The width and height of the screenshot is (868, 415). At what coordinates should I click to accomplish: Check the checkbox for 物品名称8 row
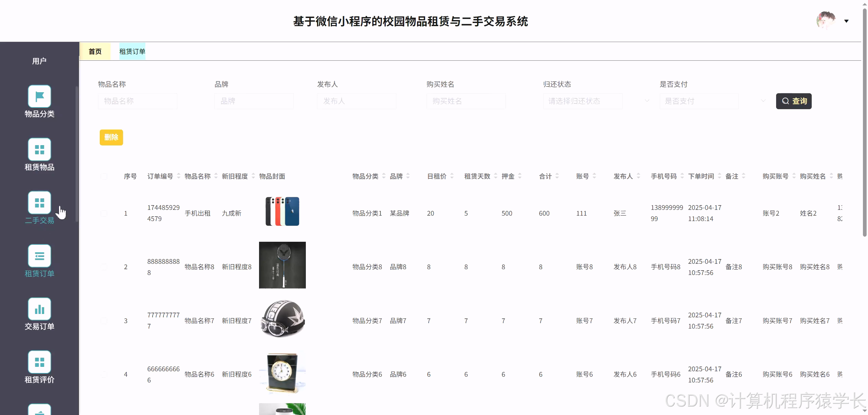pos(104,266)
